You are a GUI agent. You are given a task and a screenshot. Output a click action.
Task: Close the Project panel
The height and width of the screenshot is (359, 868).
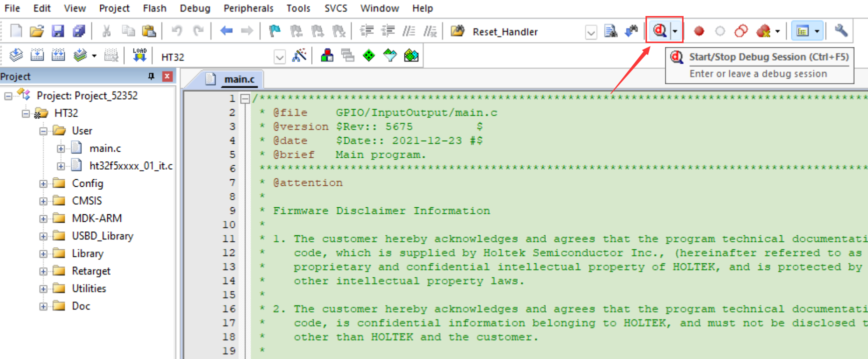pos(167,76)
